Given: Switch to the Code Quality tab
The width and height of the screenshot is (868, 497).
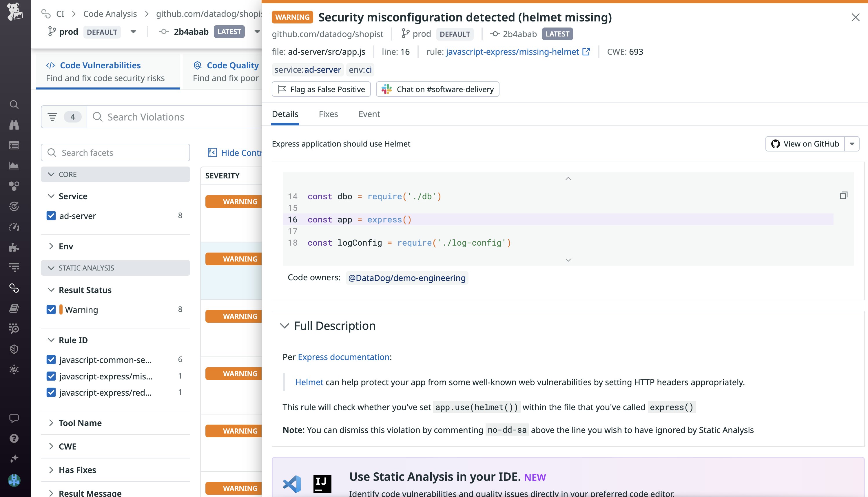Looking at the screenshot, I should 232,65.
